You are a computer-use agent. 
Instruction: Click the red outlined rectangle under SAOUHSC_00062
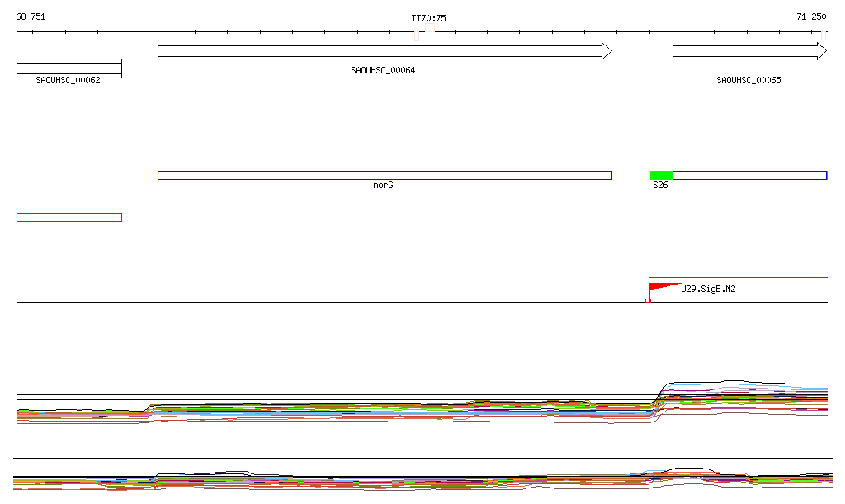pos(68,217)
